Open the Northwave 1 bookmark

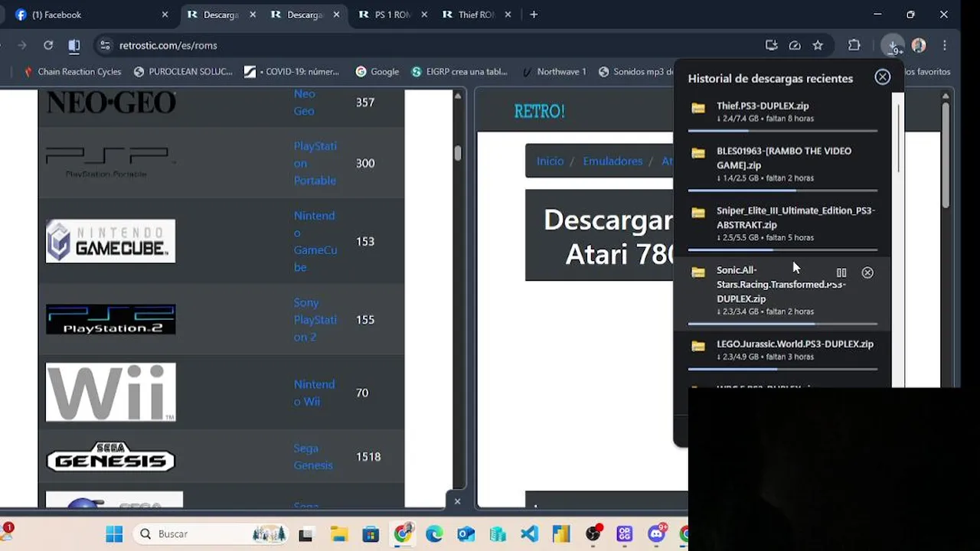(x=554, y=71)
